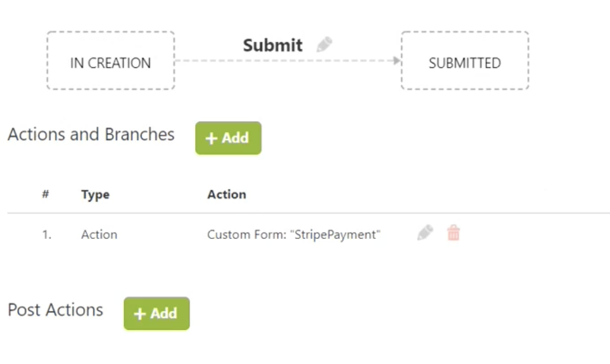
Task: Add a new post action
Action: pyautogui.click(x=157, y=314)
